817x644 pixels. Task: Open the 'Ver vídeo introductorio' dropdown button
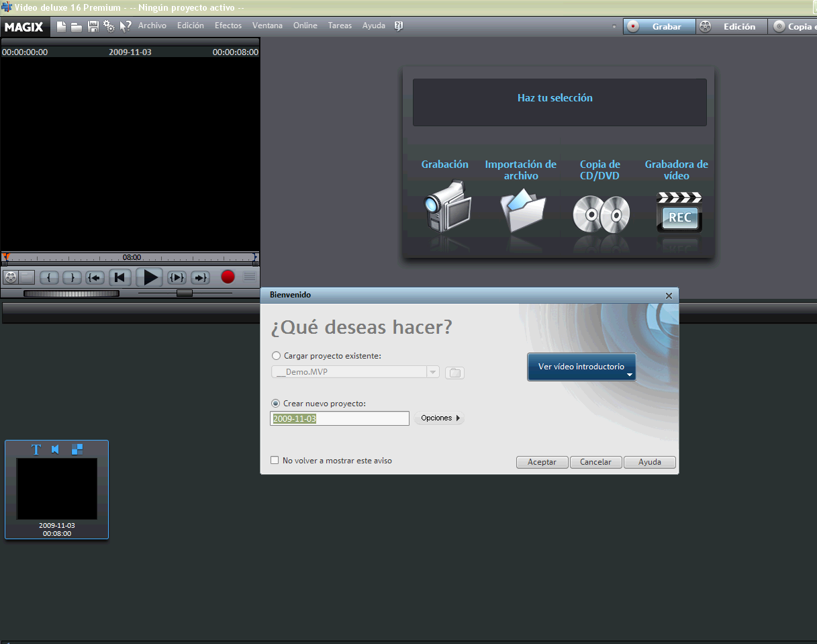(581, 367)
